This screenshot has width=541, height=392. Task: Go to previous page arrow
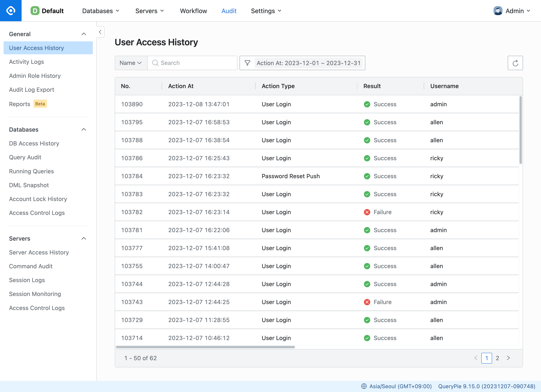(x=476, y=358)
